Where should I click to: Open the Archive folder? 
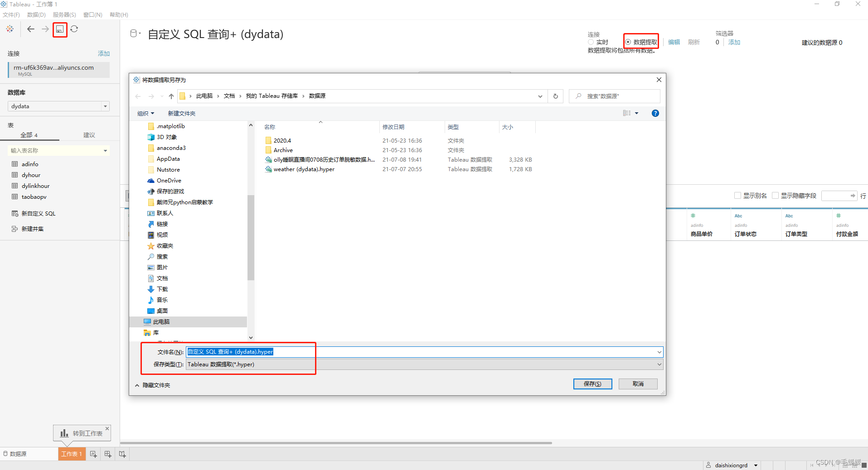tap(283, 150)
